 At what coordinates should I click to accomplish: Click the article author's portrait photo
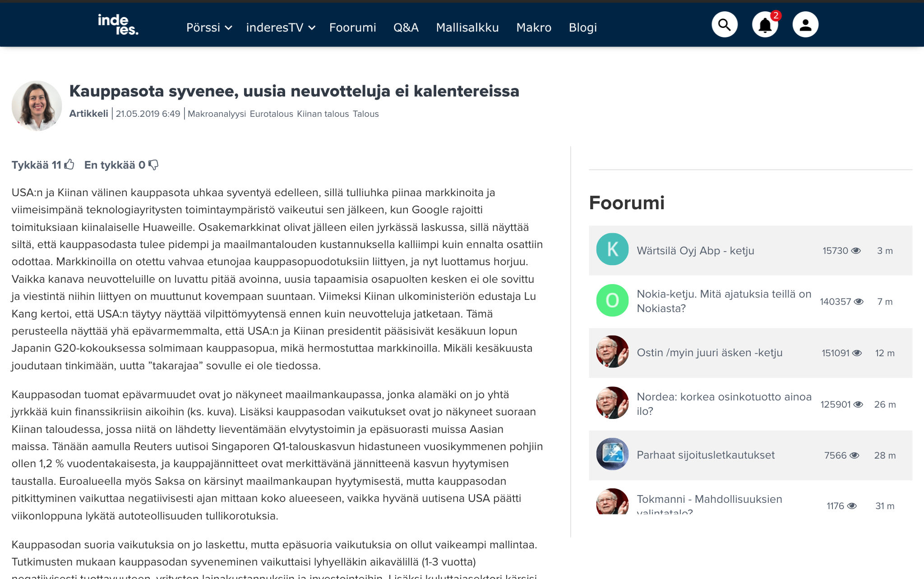tap(37, 106)
